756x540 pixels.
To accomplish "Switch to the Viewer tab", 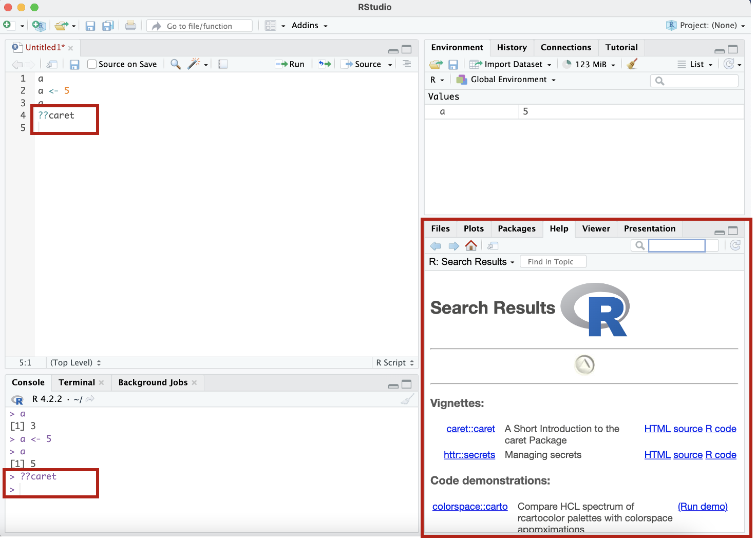I will 596,228.
